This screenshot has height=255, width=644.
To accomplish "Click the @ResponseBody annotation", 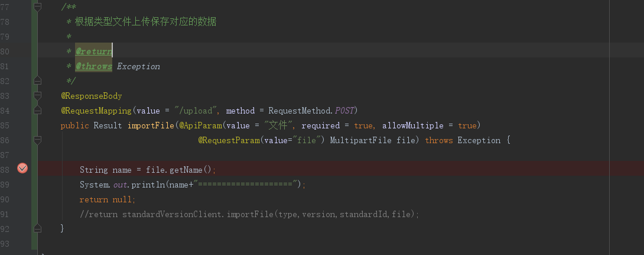I will pyautogui.click(x=92, y=96).
